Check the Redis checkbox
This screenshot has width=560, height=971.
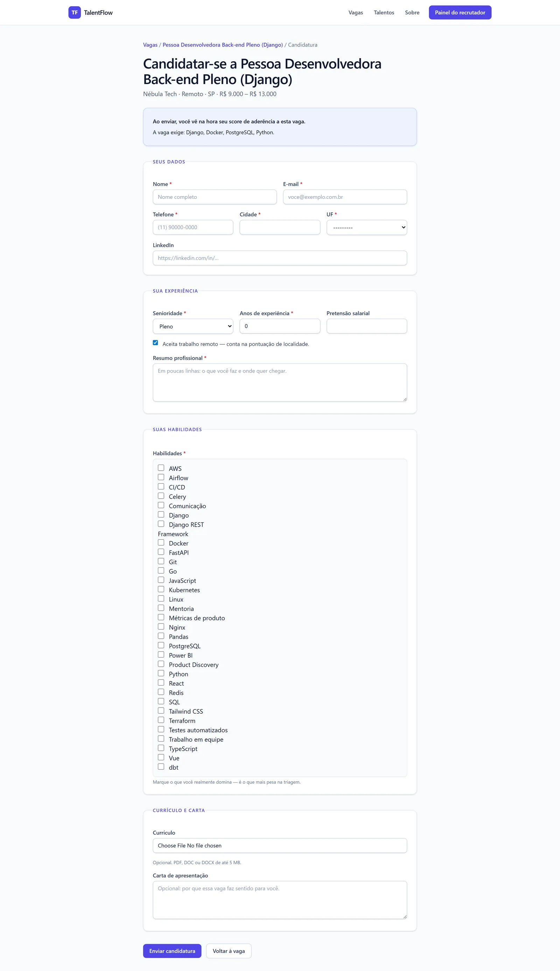coord(161,692)
